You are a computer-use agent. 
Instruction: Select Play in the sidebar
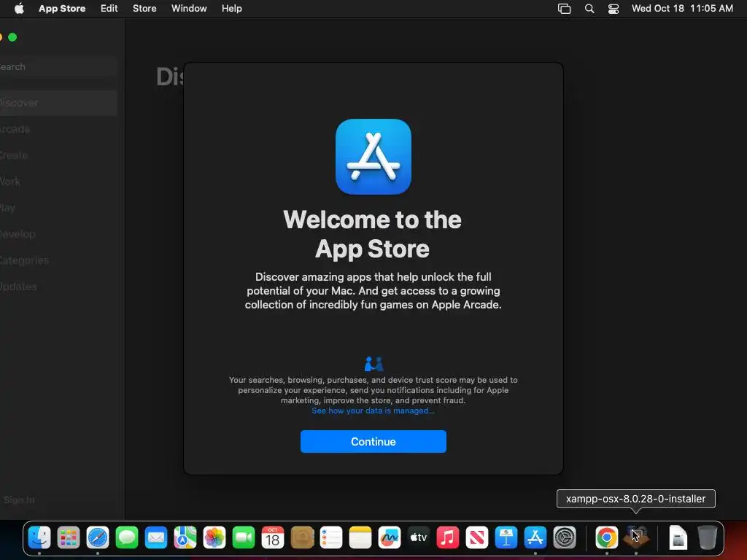click(57, 208)
